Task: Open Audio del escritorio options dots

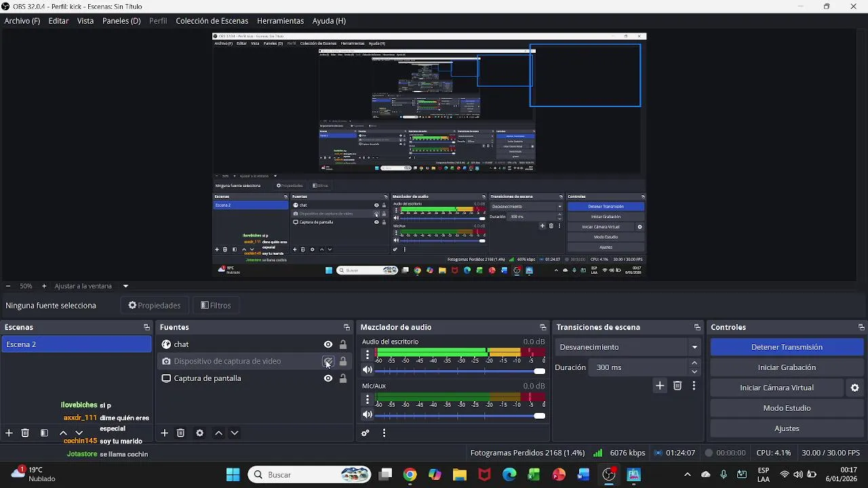Action: [368, 354]
